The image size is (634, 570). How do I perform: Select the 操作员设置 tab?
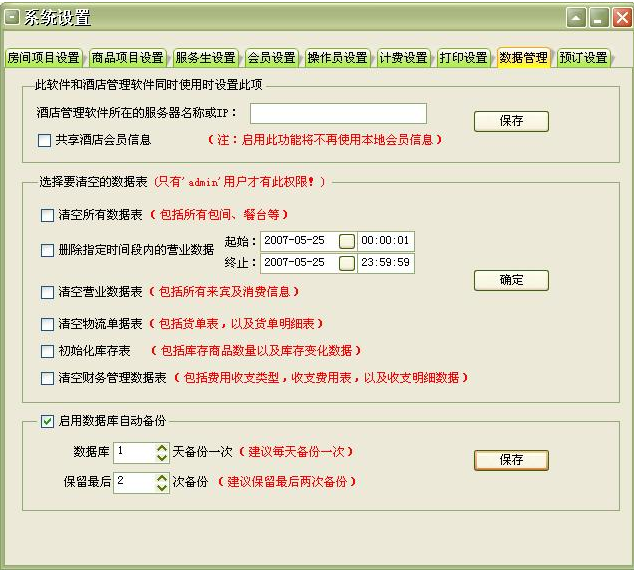337,57
